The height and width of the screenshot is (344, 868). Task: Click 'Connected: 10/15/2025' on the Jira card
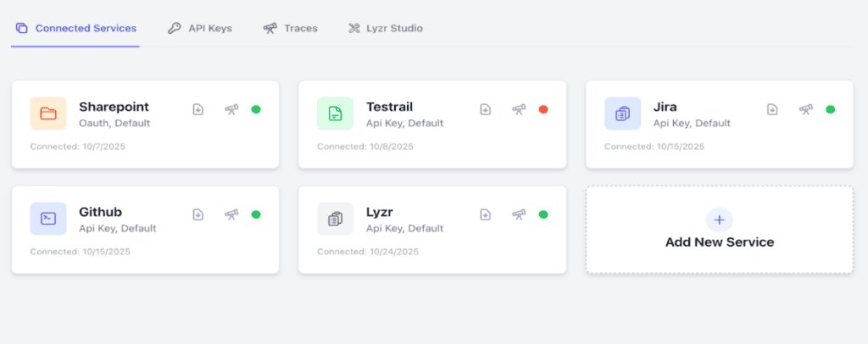click(654, 147)
